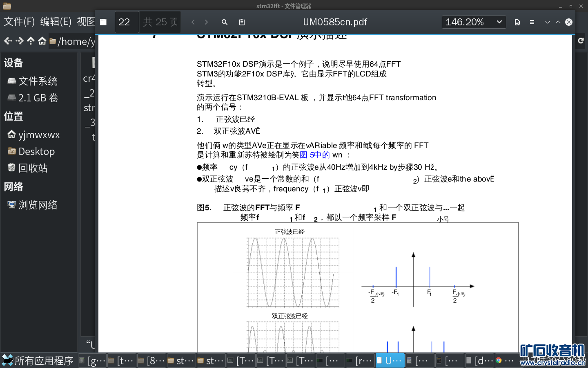Switch to the '[t…' folder taskbar window
Image resolution: width=588 pixels, height=368 pixels.
click(x=122, y=361)
